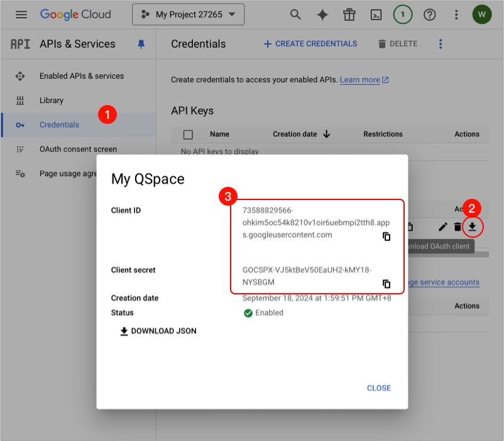
Task: Copy the Client ID value
Action: click(x=386, y=237)
